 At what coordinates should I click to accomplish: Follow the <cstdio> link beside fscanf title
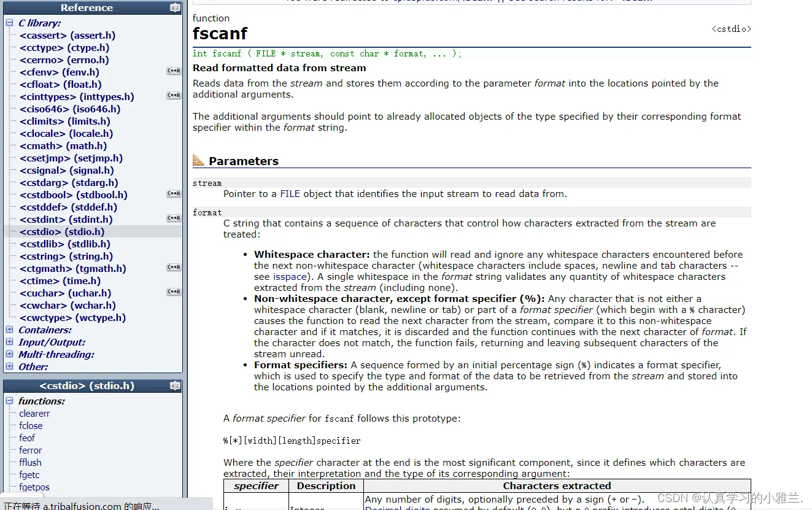pyautogui.click(x=732, y=29)
